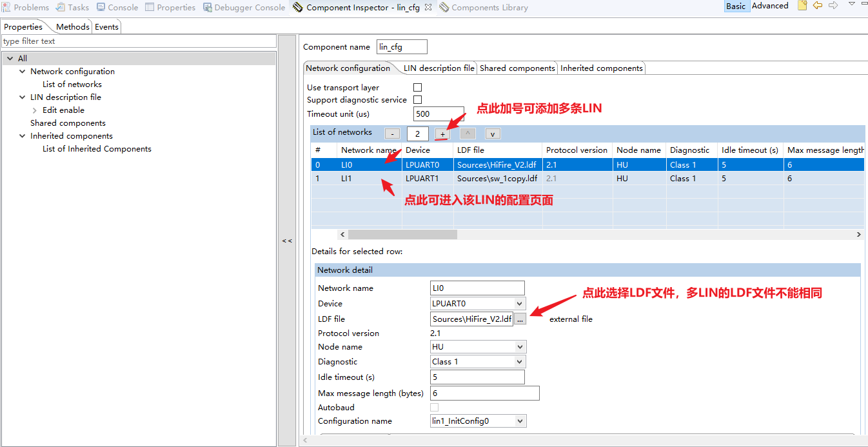Toggle the Autobaud checkbox
Viewport: 868px width, 447px height.
(434, 407)
